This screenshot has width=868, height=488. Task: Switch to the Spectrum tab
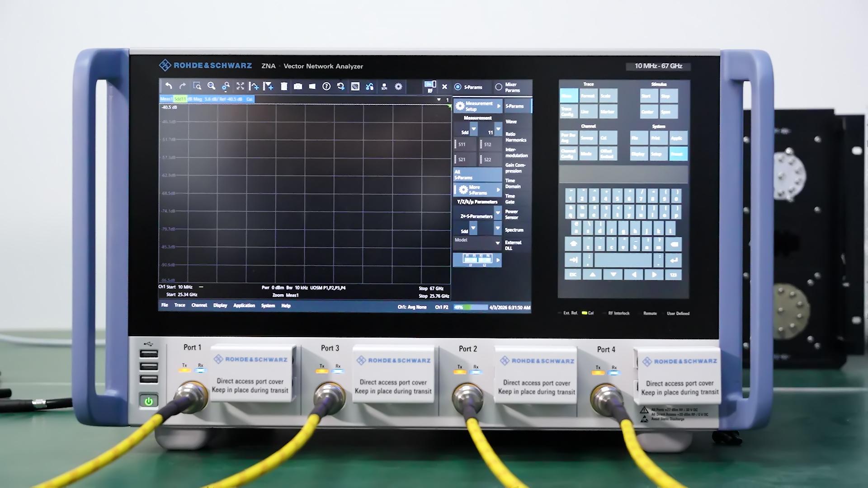coord(514,230)
